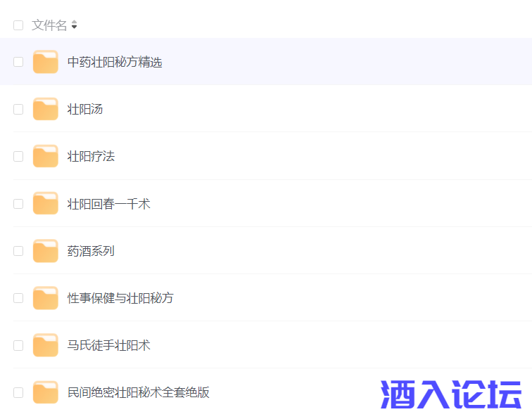Click the folder icon beside 壮阳疗法
This screenshot has width=532, height=419.
tap(46, 156)
